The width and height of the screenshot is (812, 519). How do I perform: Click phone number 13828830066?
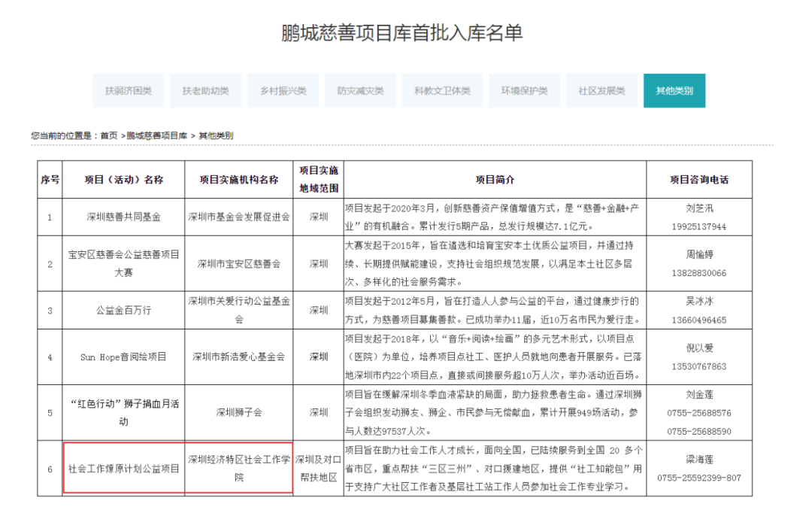coord(699,273)
